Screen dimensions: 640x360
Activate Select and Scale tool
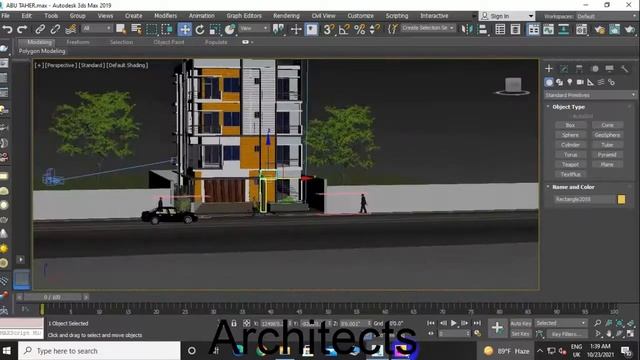tap(215, 29)
